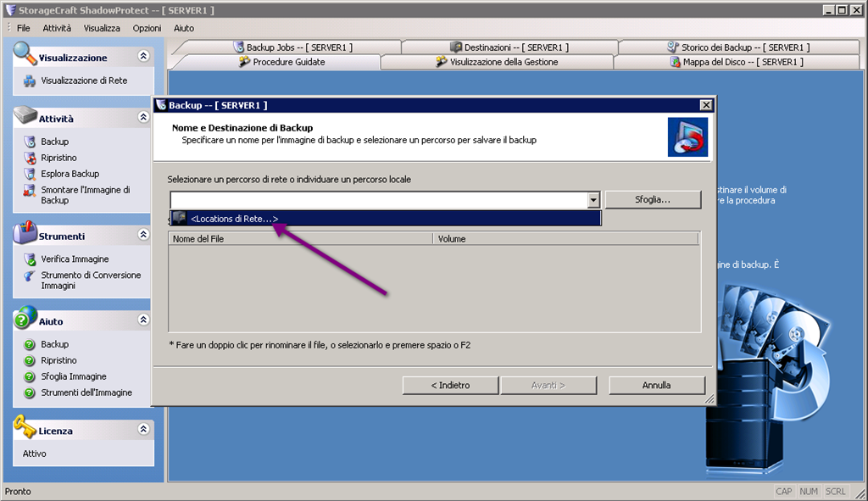Image resolution: width=868 pixels, height=501 pixels.
Task: Switch to Visulizzazione della Gestione tab
Action: pyautogui.click(x=497, y=62)
